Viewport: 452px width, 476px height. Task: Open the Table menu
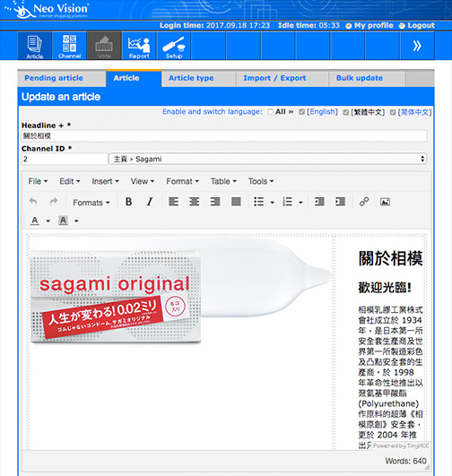pyautogui.click(x=223, y=181)
